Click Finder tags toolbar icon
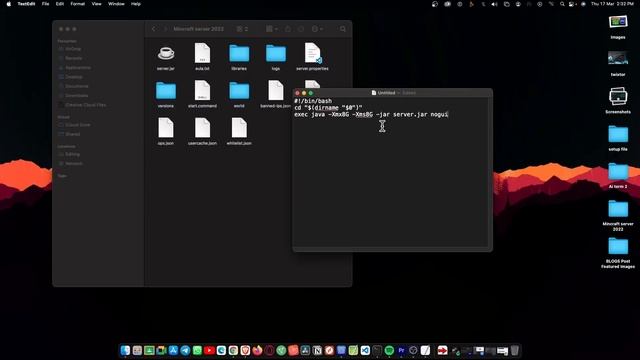 [301, 29]
